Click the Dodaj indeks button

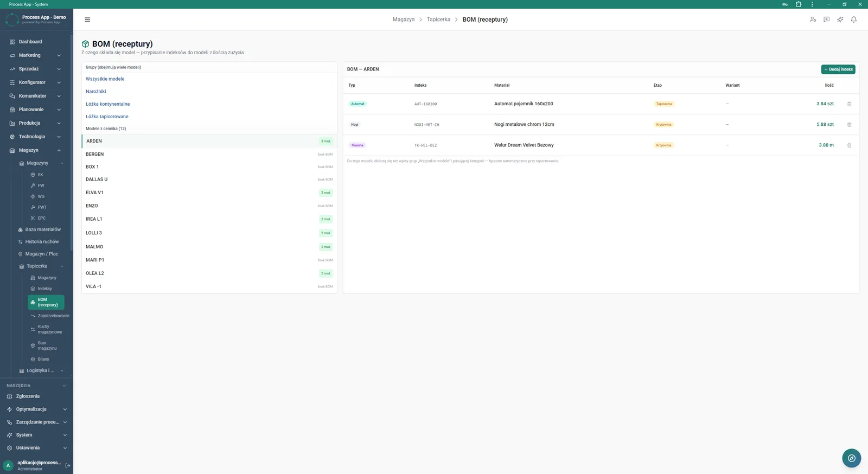(838, 69)
